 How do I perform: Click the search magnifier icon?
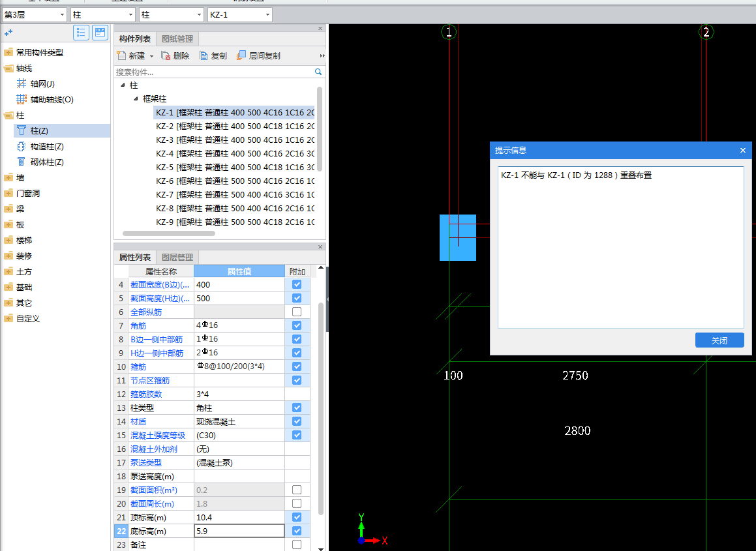[318, 72]
